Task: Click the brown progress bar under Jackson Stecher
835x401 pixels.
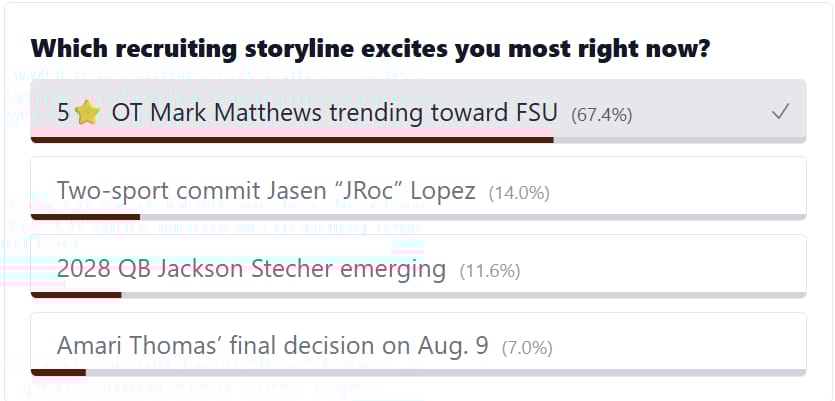Action: 76,295
